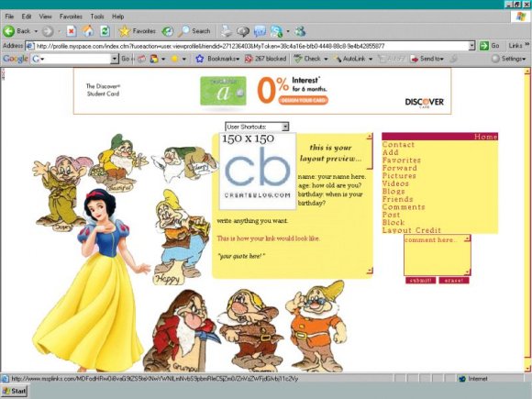Expand the AutoLink dropdown arrow
Screen dimensions: 532x399
point(371,59)
